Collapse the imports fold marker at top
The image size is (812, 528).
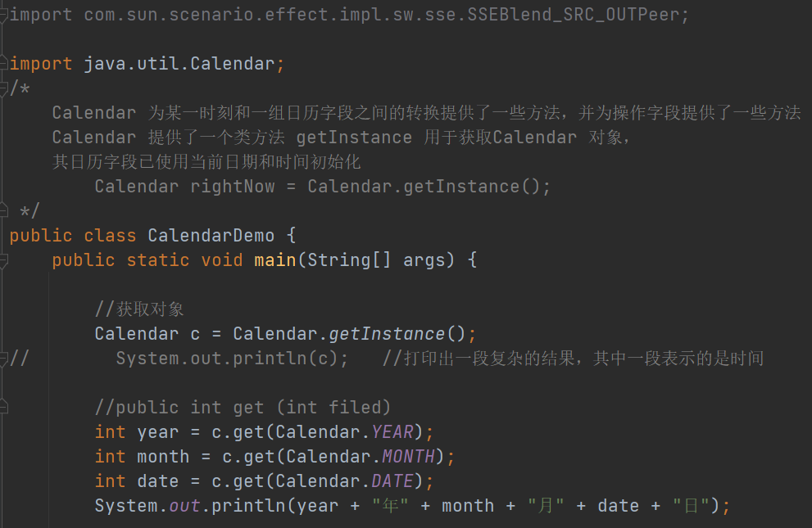pyautogui.click(x=4, y=15)
